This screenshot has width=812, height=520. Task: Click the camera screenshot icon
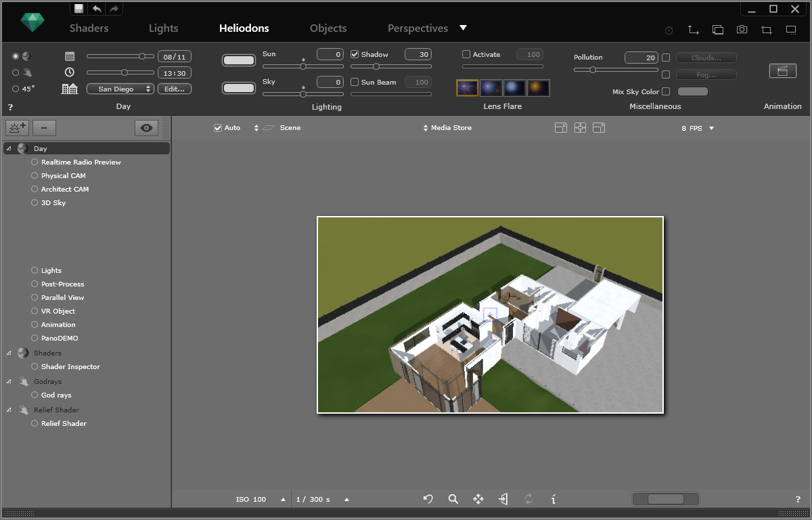[742, 30]
